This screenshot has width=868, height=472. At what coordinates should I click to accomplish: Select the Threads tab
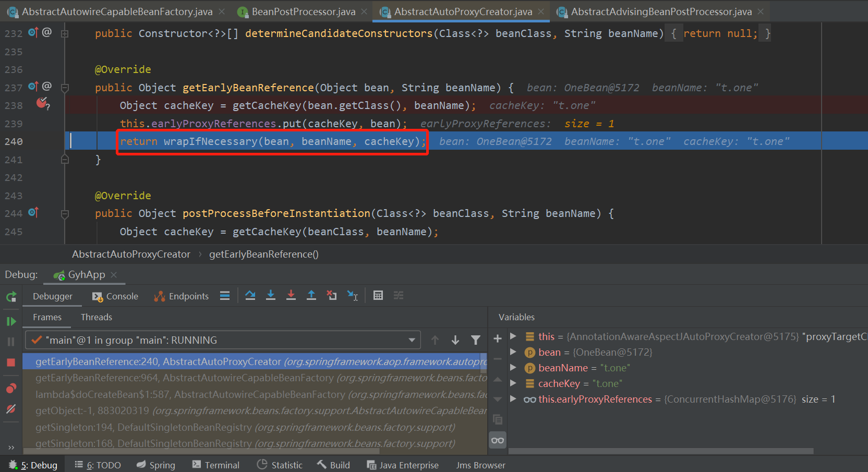click(97, 317)
